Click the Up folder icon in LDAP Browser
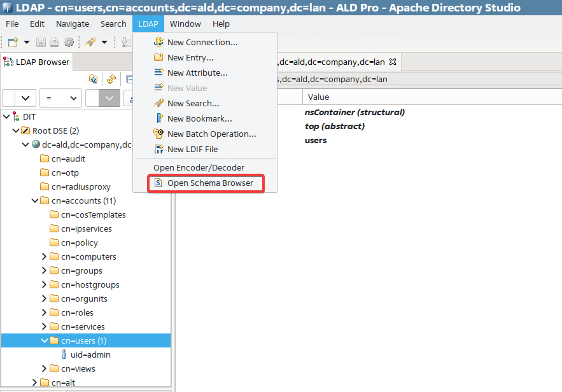Screen dimensions: 562x392 point(93,79)
